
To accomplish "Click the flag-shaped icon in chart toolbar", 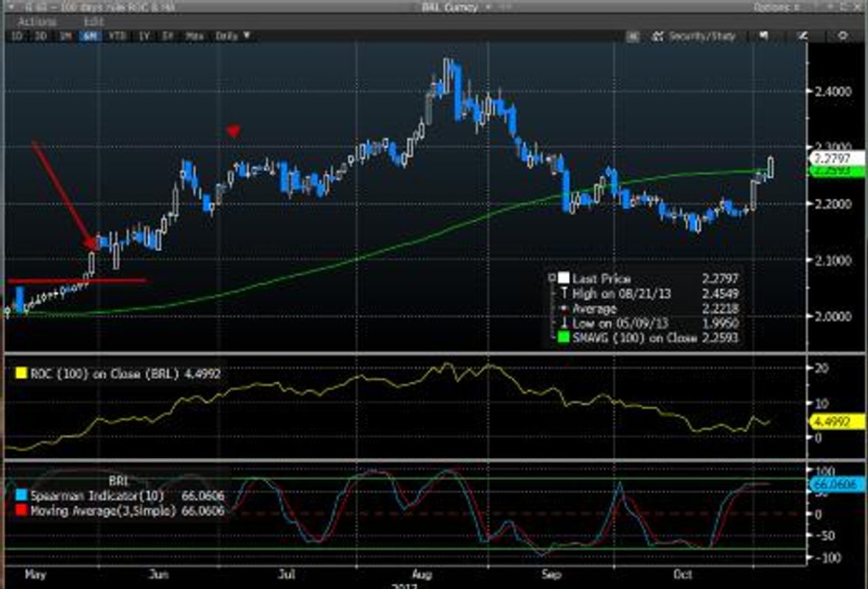I will (x=763, y=35).
